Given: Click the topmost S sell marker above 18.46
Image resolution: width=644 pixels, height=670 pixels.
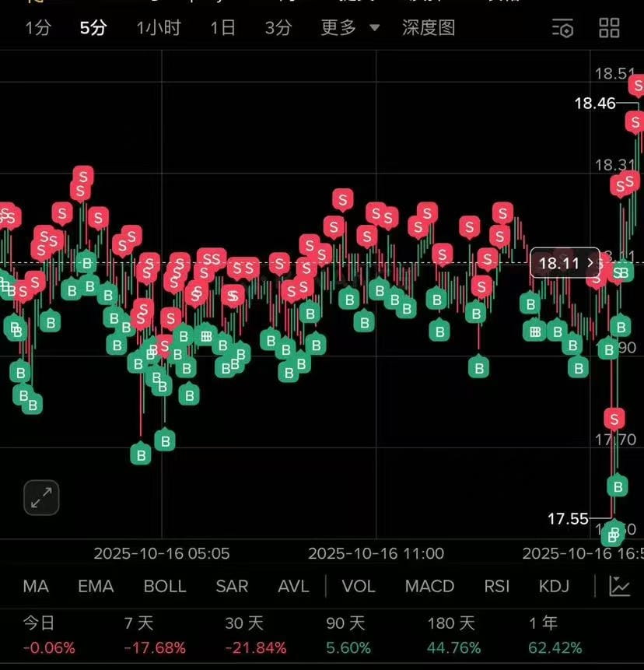Looking at the screenshot, I should pyautogui.click(x=638, y=84).
